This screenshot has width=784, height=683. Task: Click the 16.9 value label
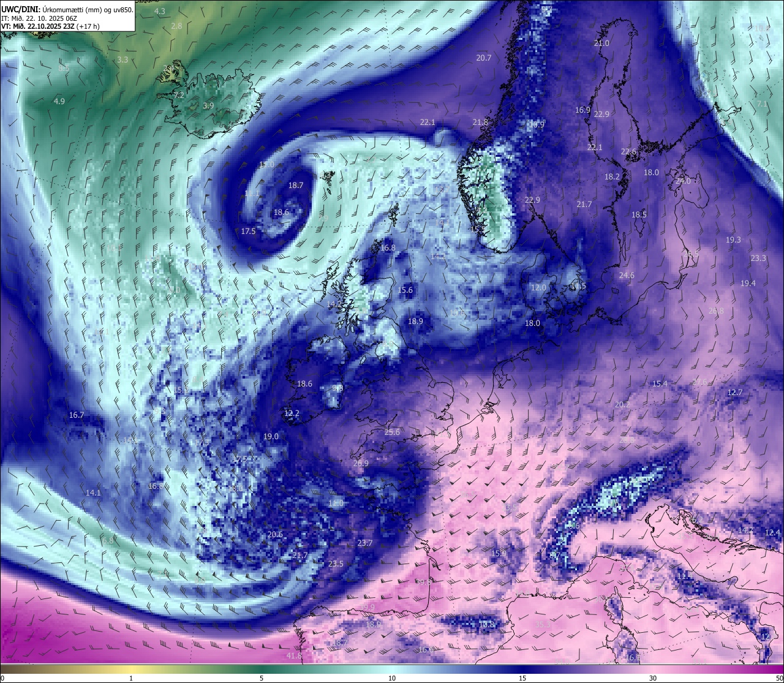[x=582, y=110]
